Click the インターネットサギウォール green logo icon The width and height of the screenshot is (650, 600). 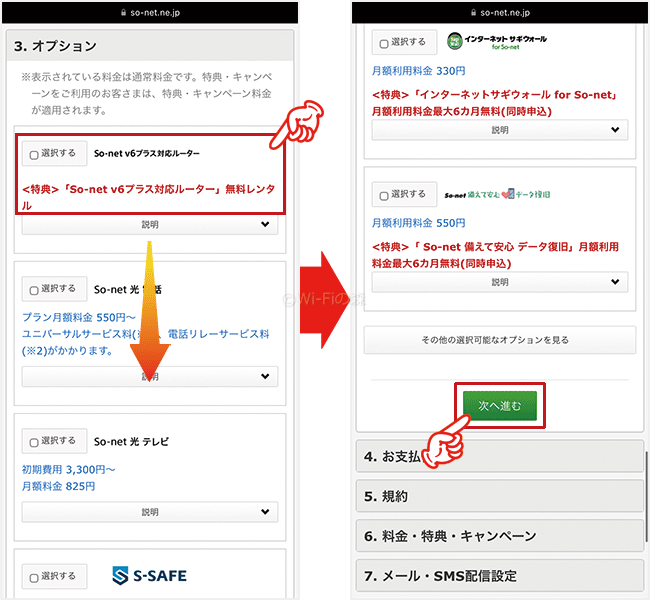click(x=455, y=41)
